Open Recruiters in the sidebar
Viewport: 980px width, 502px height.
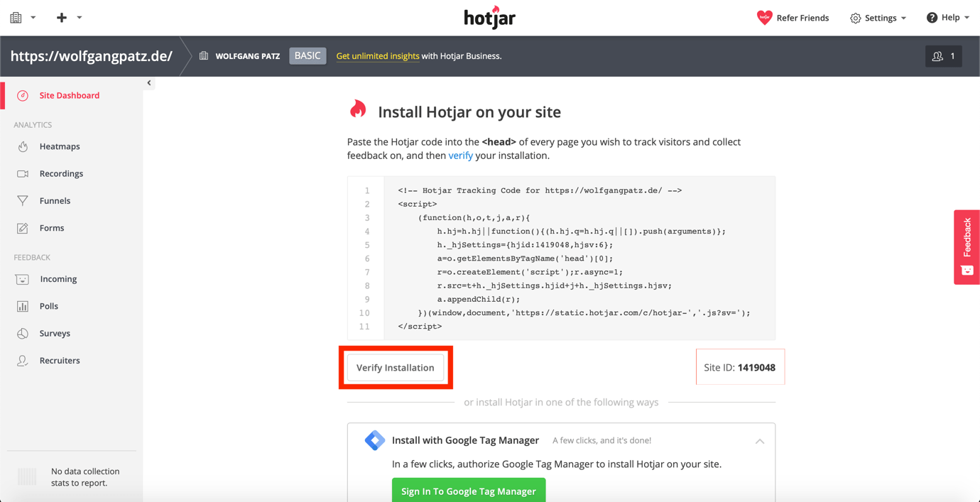pyautogui.click(x=60, y=361)
